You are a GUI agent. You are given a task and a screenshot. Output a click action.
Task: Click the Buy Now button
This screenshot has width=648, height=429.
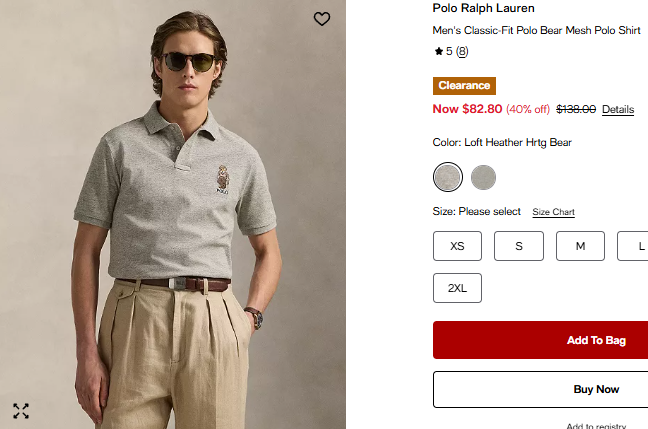(x=595, y=389)
